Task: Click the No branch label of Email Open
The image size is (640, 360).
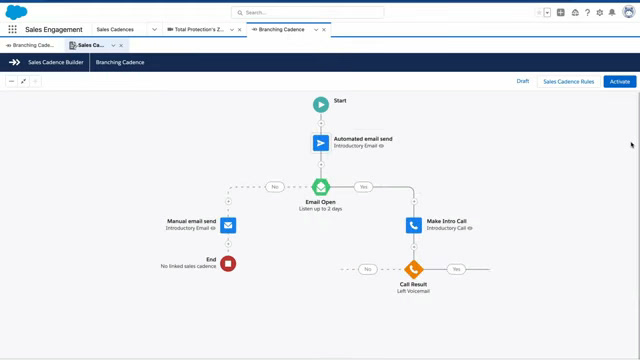Action: point(275,187)
